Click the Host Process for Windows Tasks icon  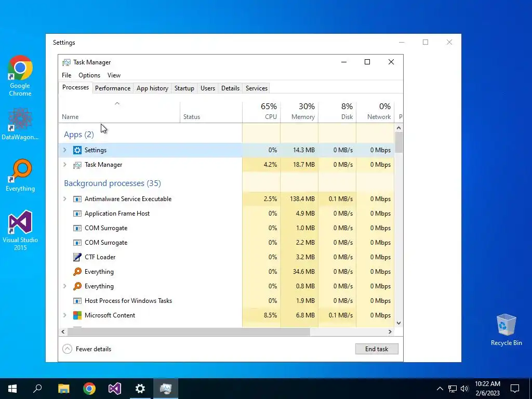(77, 301)
